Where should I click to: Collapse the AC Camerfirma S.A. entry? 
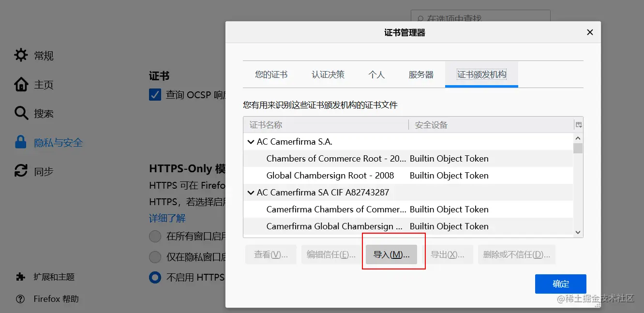click(x=251, y=141)
